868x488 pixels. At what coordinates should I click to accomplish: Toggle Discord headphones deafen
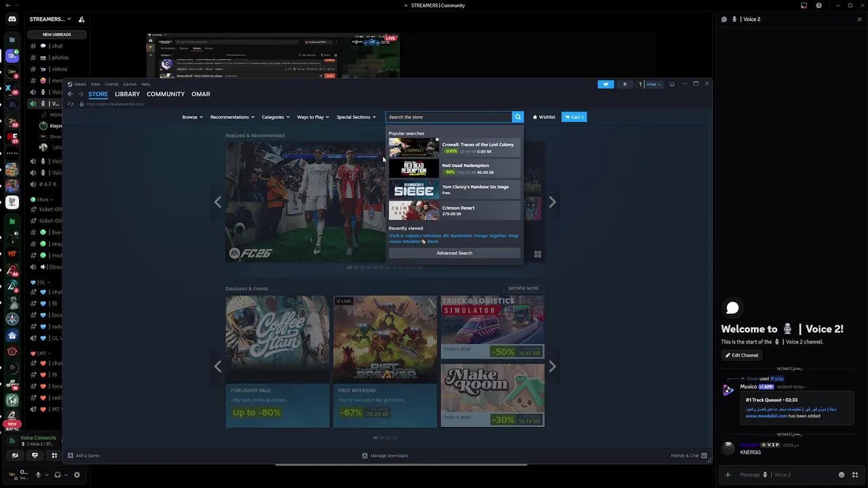58,474
